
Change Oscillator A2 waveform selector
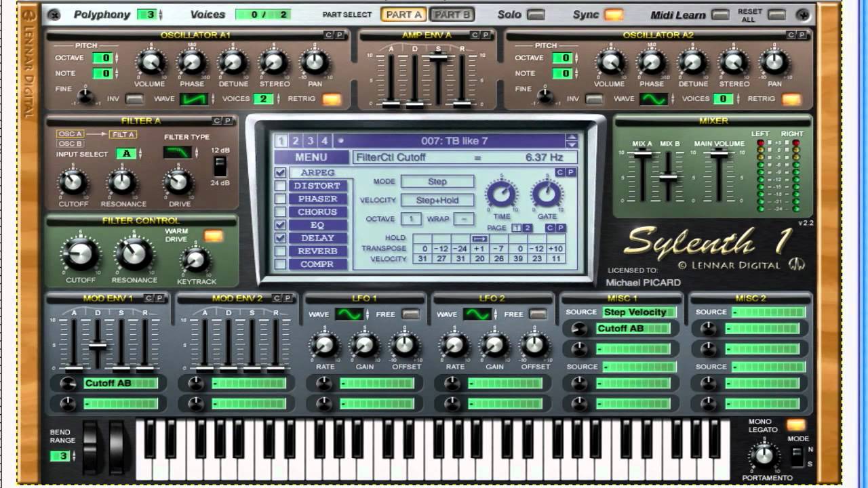654,99
